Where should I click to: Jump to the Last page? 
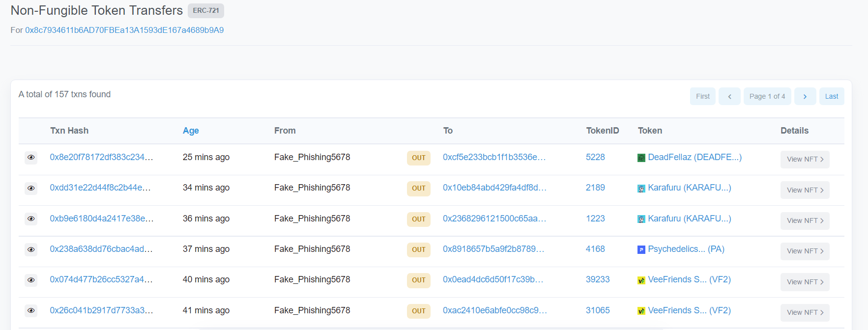pyautogui.click(x=831, y=96)
